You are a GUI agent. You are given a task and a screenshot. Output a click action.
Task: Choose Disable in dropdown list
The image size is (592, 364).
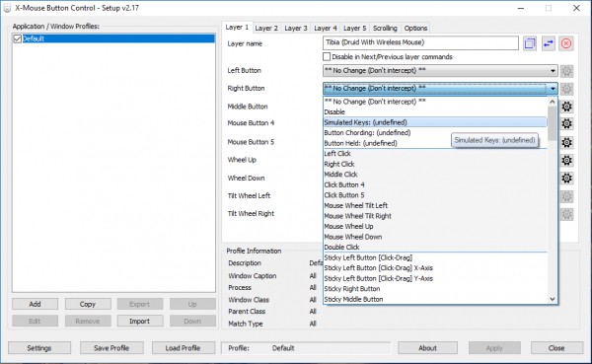[435, 111]
